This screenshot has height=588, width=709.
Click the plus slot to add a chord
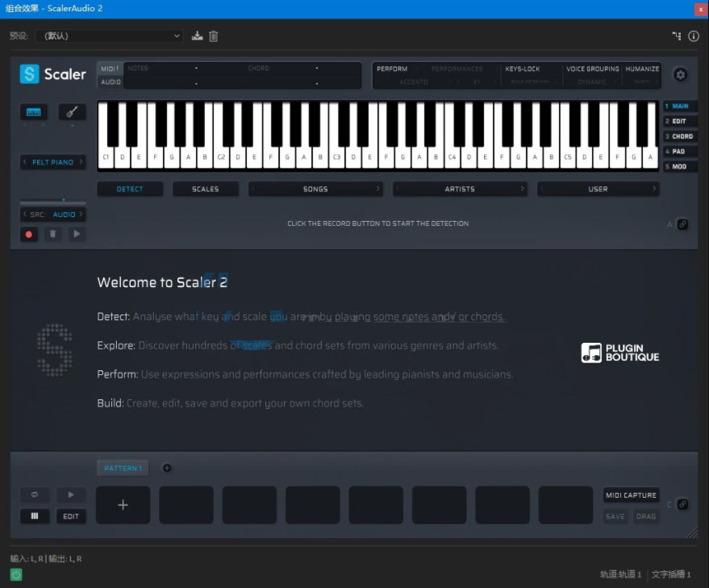pos(123,505)
